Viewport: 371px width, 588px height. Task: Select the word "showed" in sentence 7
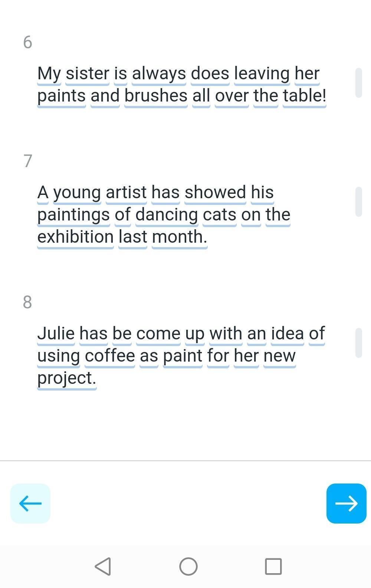coord(215,192)
